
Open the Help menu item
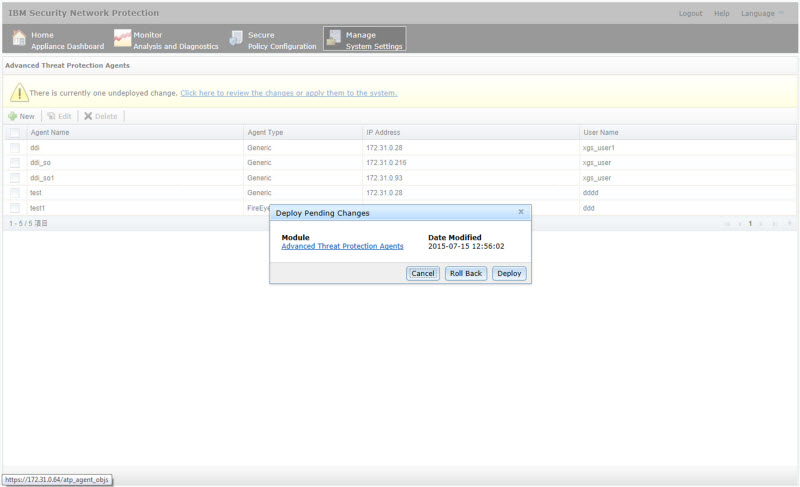[721, 13]
